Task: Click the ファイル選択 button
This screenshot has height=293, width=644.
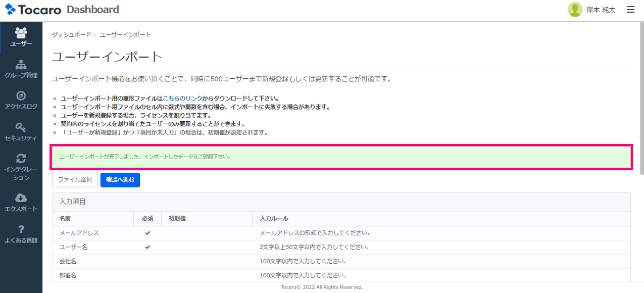Action: click(x=75, y=180)
